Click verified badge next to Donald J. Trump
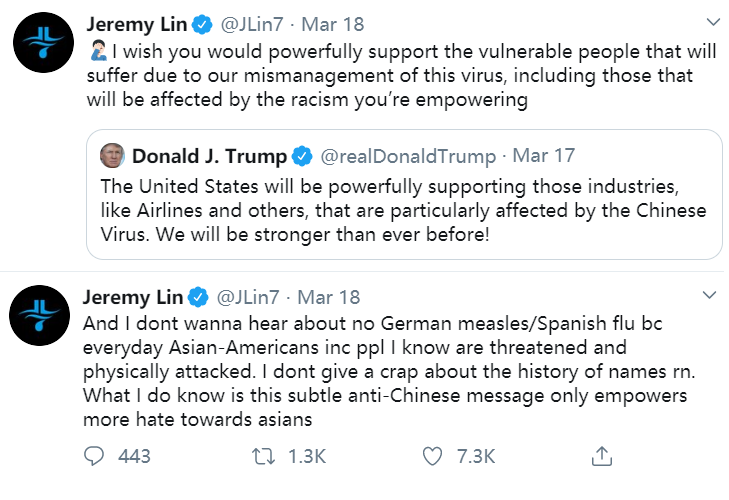 coord(301,157)
